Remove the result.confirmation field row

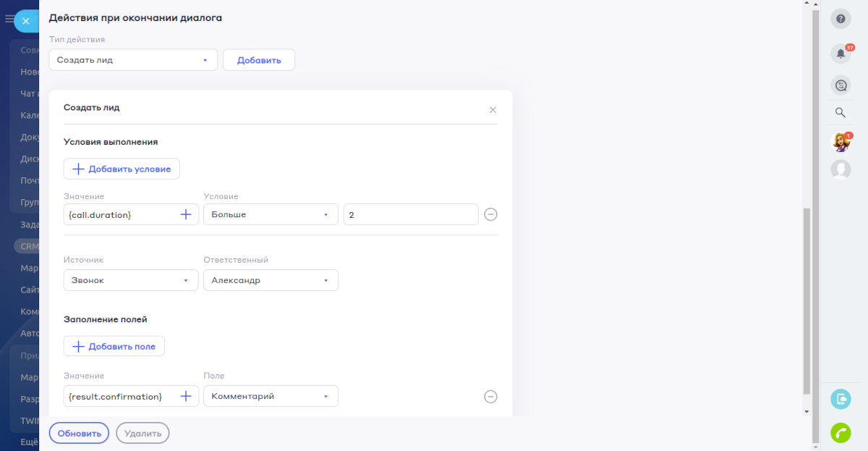point(490,396)
